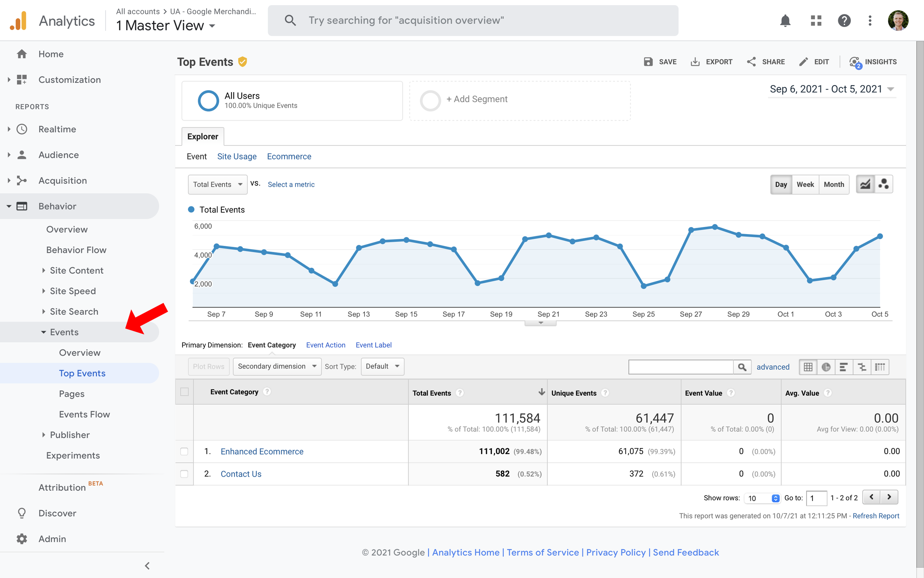Open the Total Events metric dropdown
Screen dimensions: 924x578
[x=217, y=184]
